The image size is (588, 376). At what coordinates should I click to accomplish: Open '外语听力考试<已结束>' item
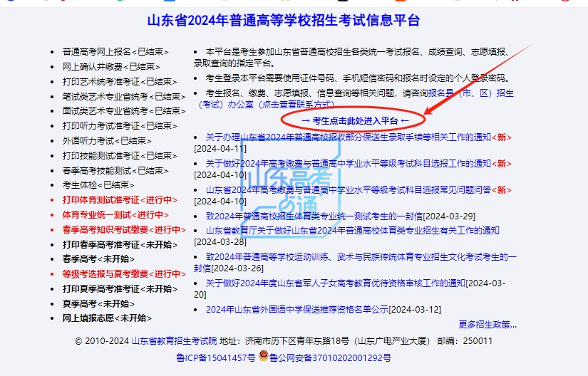[107, 141]
